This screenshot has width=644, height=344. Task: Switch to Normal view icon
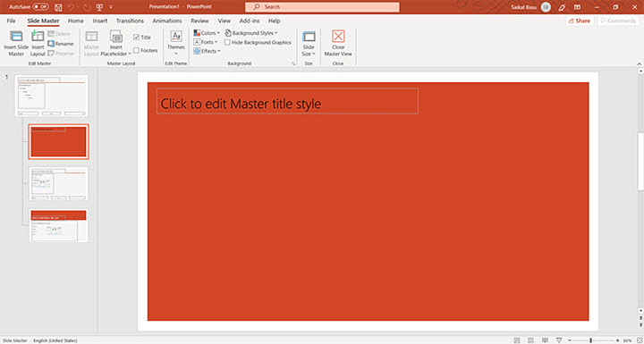click(x=517, y=340)
